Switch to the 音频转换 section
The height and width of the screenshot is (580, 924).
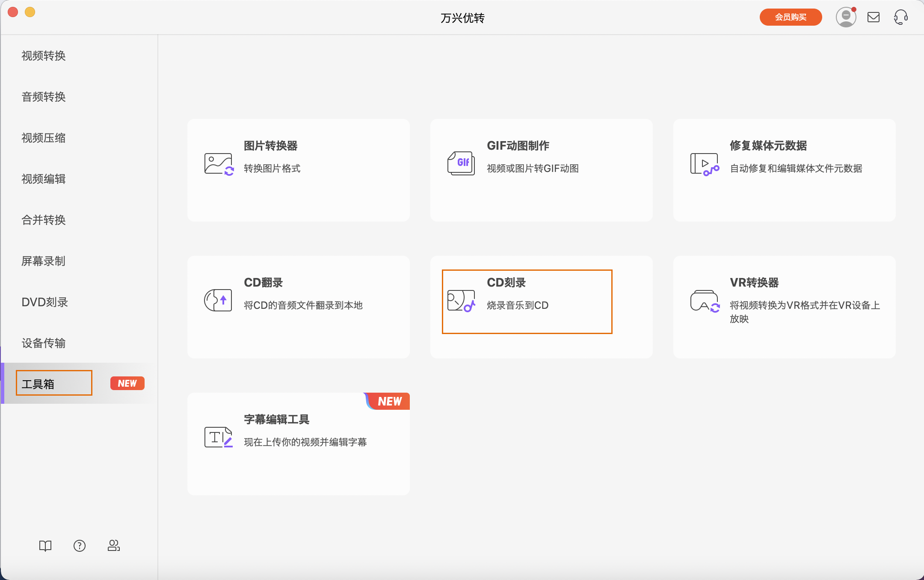point(43,97)
